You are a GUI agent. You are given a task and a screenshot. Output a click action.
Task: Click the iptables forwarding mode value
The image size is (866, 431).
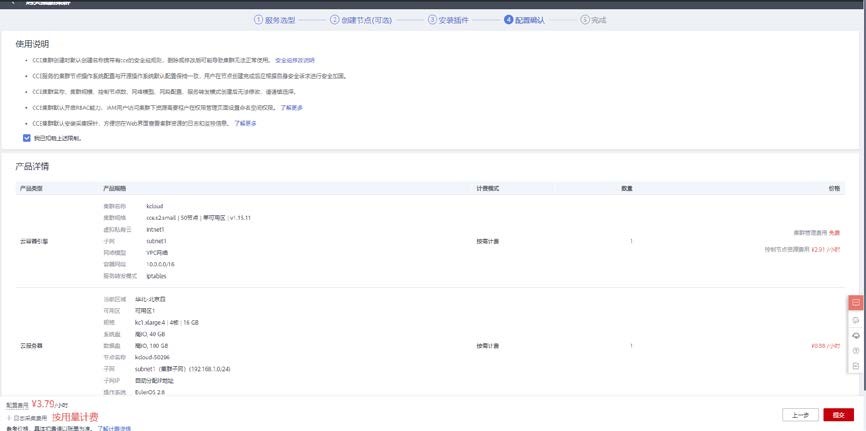pyautogui.click(x=156, y=276)
